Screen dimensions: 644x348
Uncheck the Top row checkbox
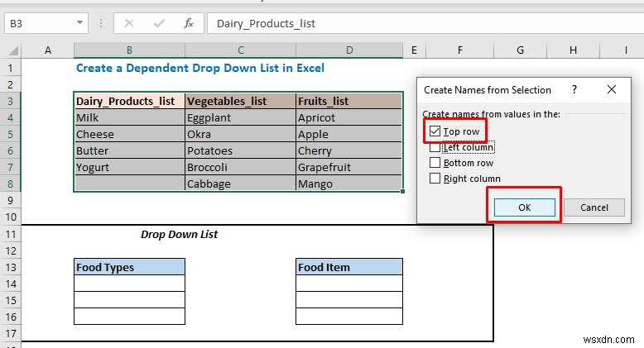pyautogui.click(x=435, y=131)
